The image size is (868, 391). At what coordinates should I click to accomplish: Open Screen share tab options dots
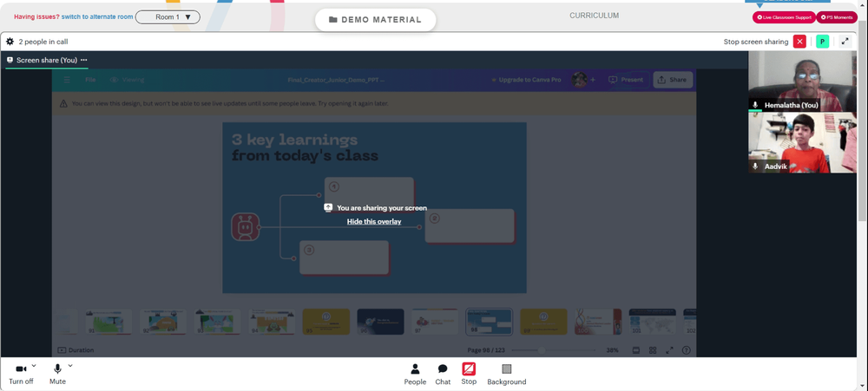coord(83,60)
